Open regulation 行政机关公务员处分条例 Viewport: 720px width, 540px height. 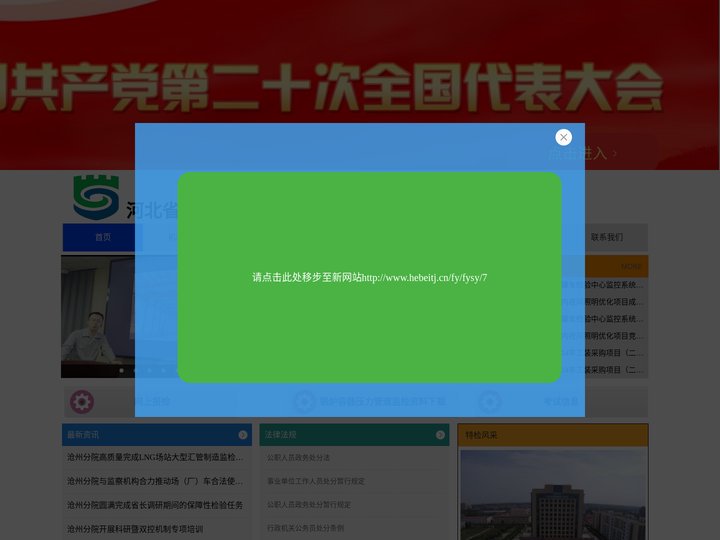tap(305, 528)
